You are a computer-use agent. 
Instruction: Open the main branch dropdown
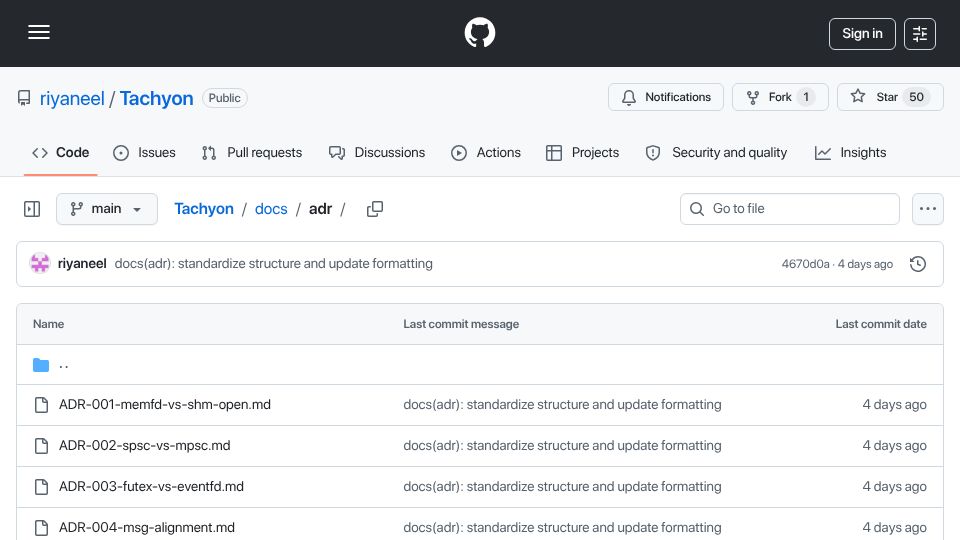(x=107, y=209)
